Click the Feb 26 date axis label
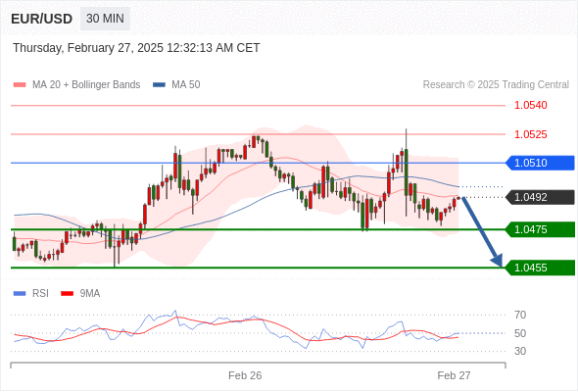Viewport: 578px width, 392px height. click(245, 375)
